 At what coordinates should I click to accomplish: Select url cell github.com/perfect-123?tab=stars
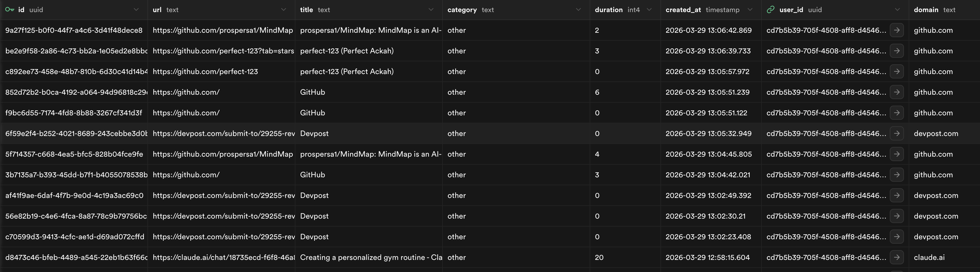[221, 51]
